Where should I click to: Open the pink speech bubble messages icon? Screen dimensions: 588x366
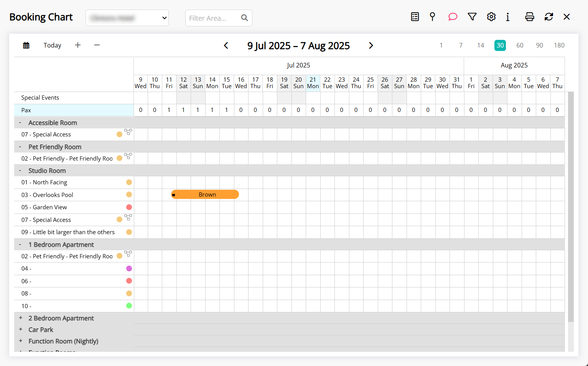(453, 17)
